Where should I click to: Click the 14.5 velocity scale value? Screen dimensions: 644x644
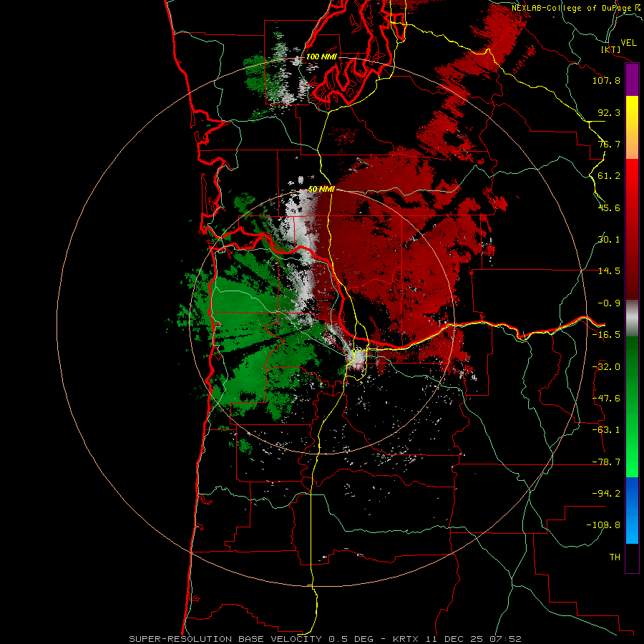609,271
